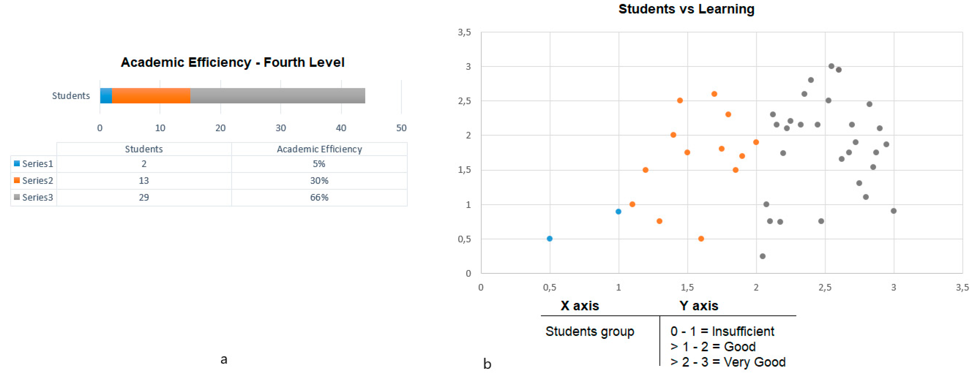Click the Series1 student count cell '2'
Screen dimensions: 980x375
pyautogui.click(x=144, y=164)
